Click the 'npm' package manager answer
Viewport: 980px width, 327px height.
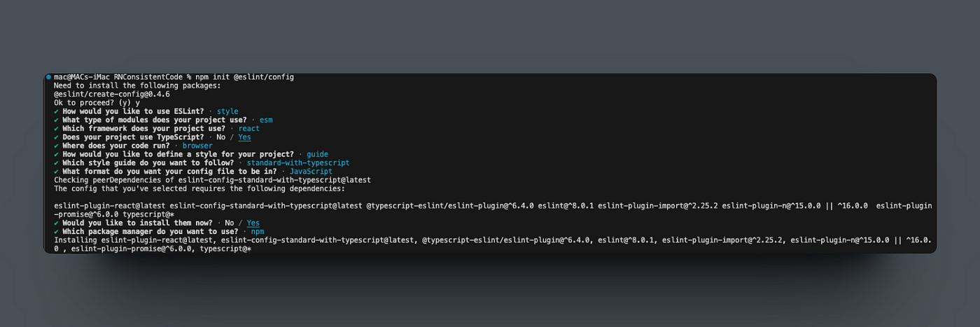pyautogui.click(x=257, y=231)
